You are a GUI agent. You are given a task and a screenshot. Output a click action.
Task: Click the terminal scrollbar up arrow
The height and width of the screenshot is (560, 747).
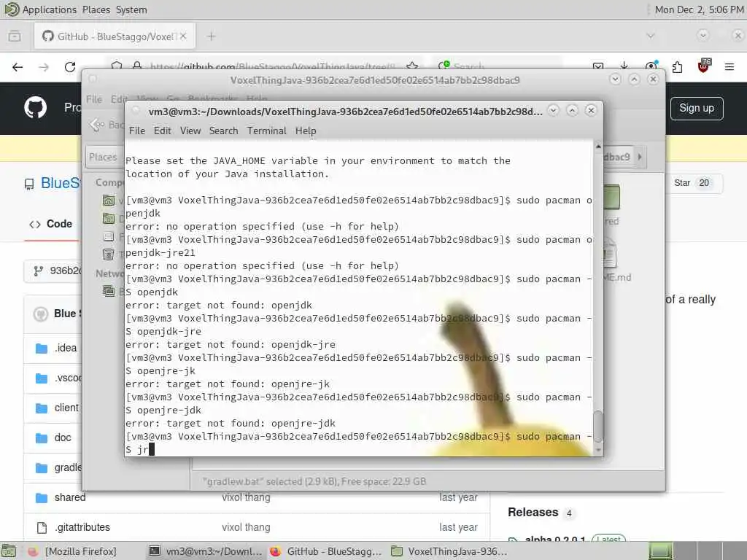coord(598,147)
